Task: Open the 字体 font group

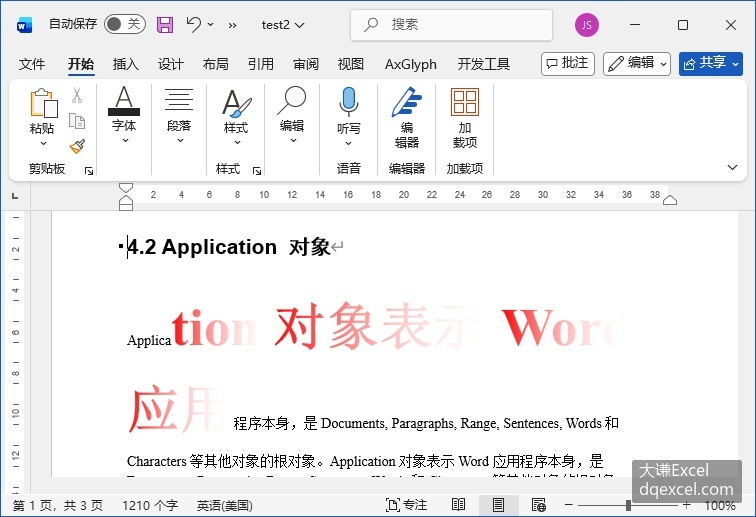Action: click(124, 115)
